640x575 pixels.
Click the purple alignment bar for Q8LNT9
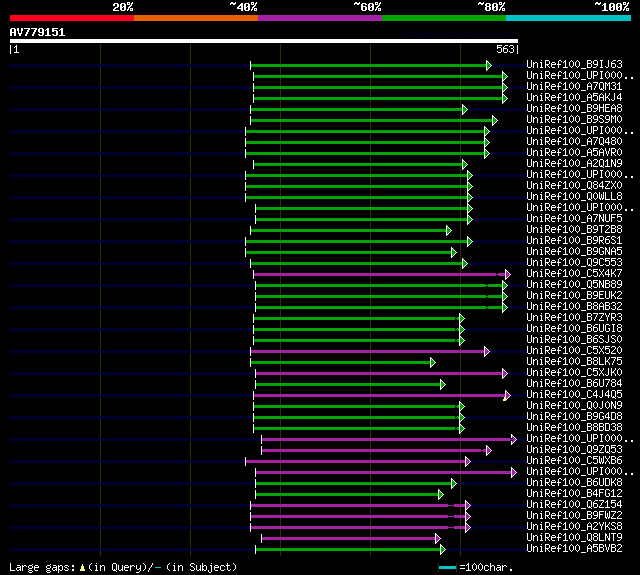coord(349,539)
